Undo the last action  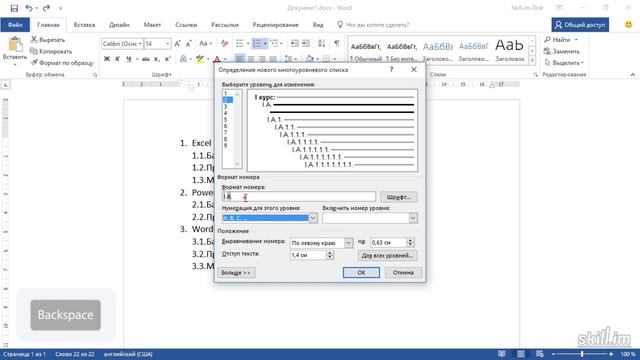coord(29,8)
